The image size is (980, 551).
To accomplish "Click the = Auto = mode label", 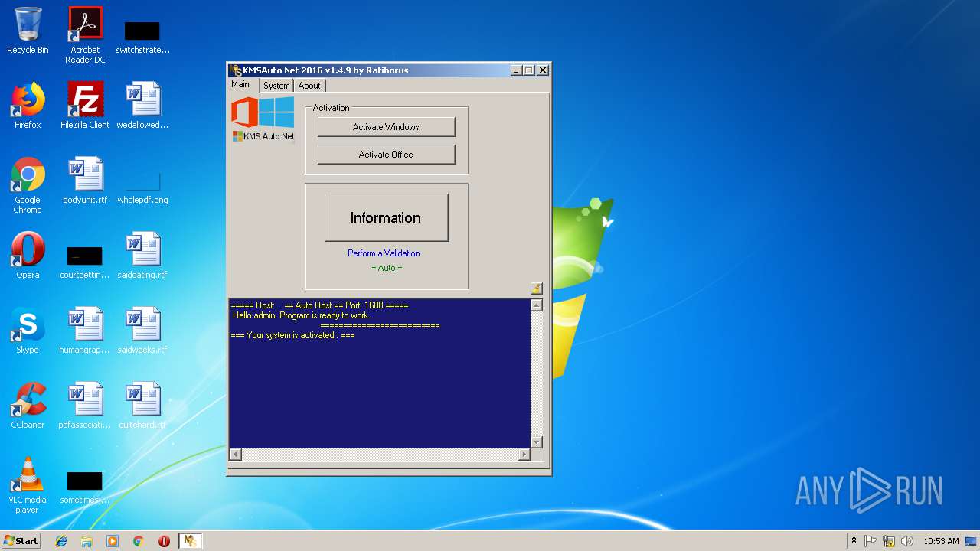I will point(387,268).
